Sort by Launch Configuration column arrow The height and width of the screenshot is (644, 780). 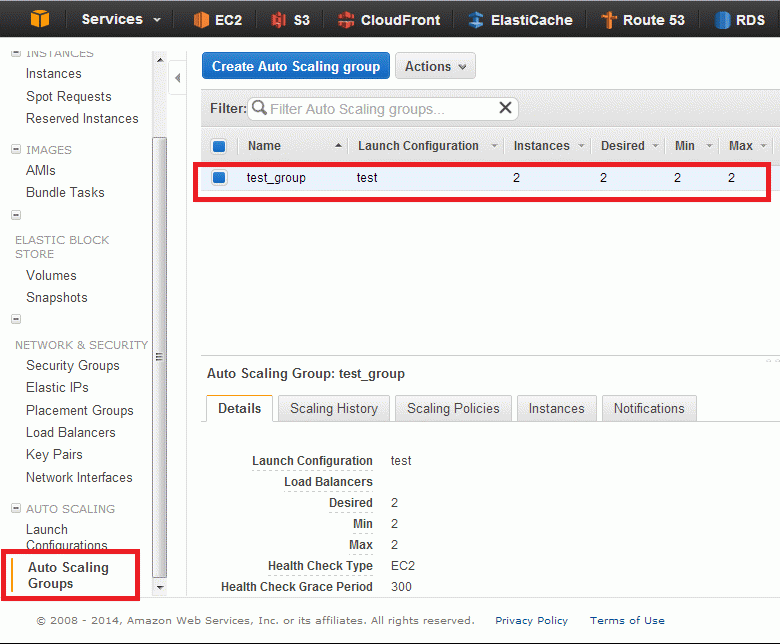[x=494, y=146]
